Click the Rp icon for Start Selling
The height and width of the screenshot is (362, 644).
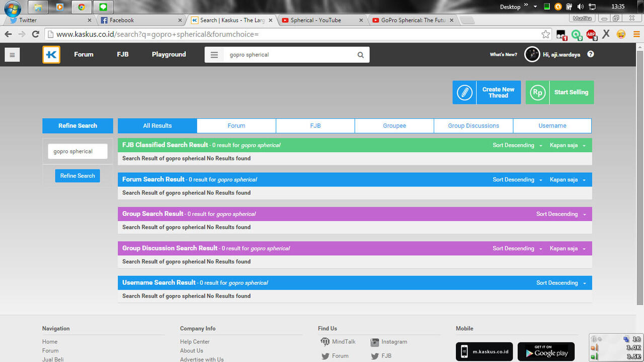click(537, 93)
